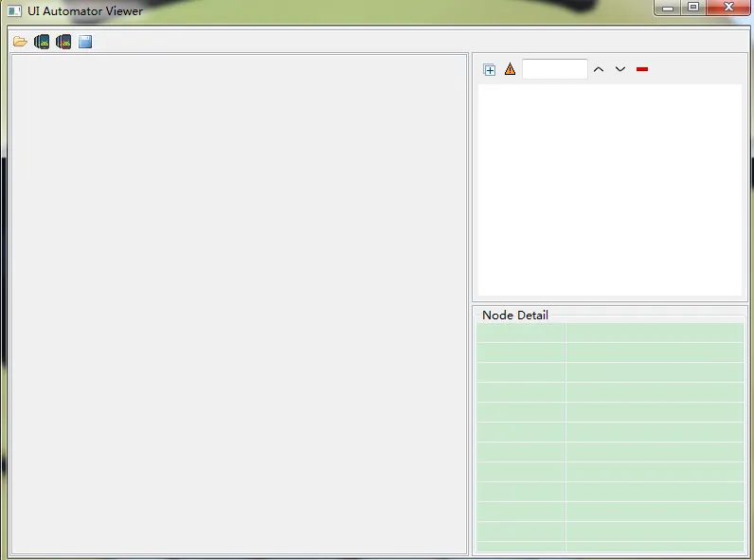Screen dimensions: 754x560
Task: Click the first row of Node Detail table
Action: (x=610, y=333)
